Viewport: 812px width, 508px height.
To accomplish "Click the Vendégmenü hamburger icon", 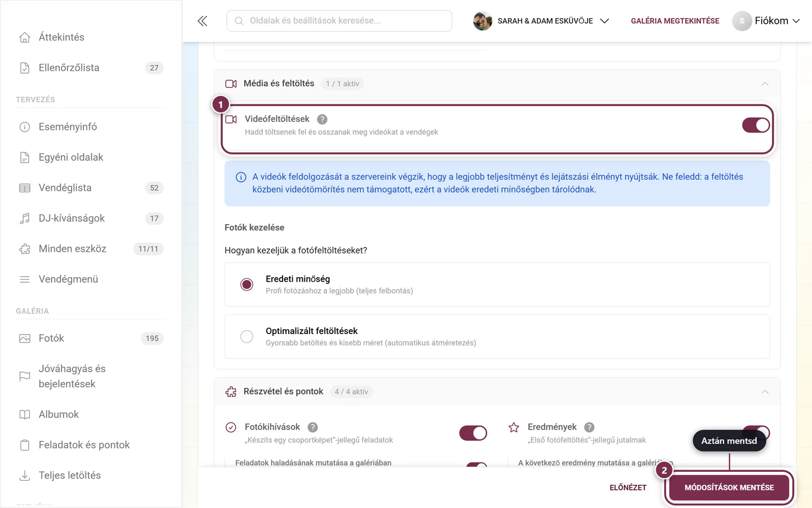I will (x=25, y=279).
